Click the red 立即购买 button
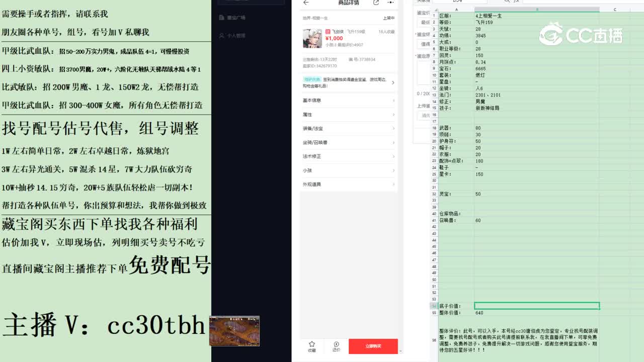Screen dimensions: 644x362 pyautogui.click(x=373, y=346)
